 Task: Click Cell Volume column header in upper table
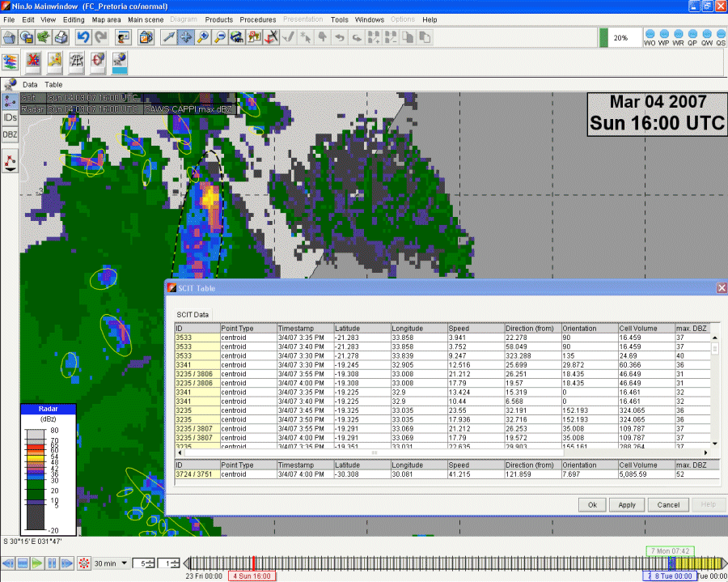(645, 328)
